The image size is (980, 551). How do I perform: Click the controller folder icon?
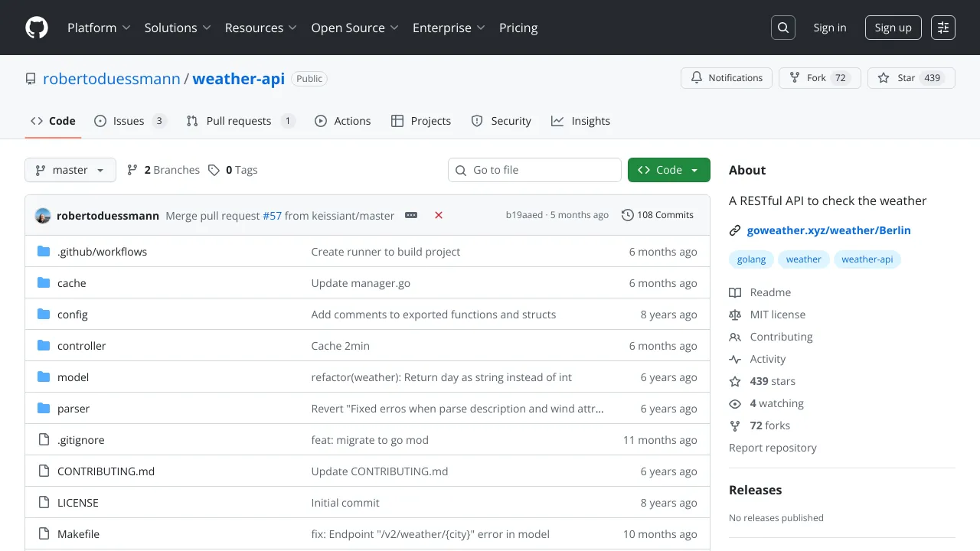tap(44, 346)
